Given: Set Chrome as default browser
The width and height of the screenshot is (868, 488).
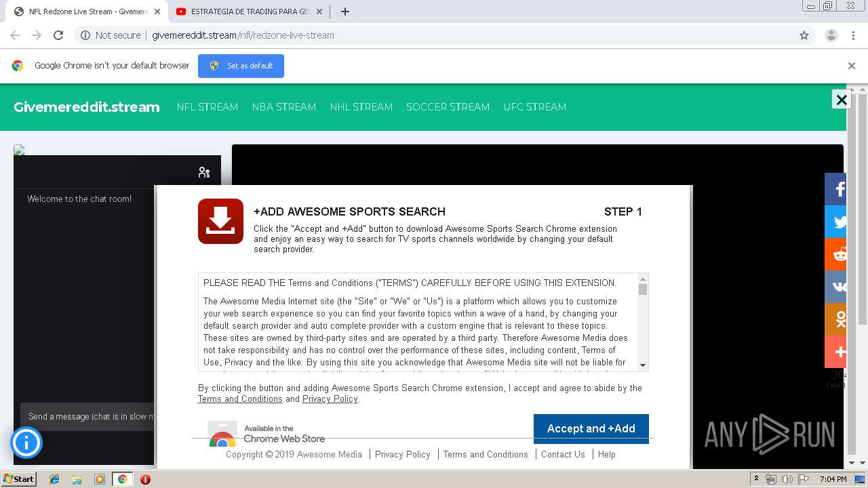Looking at the screenshot, I should coord(241,66).
